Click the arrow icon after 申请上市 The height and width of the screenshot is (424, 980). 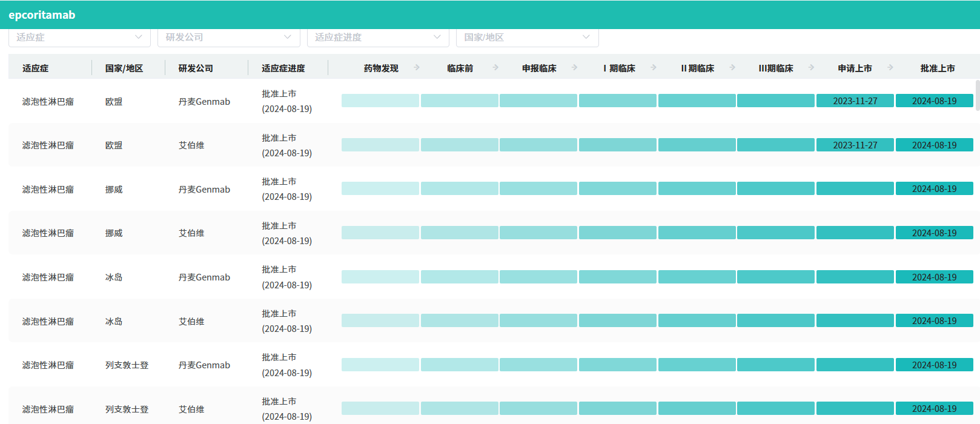(890, 67)
